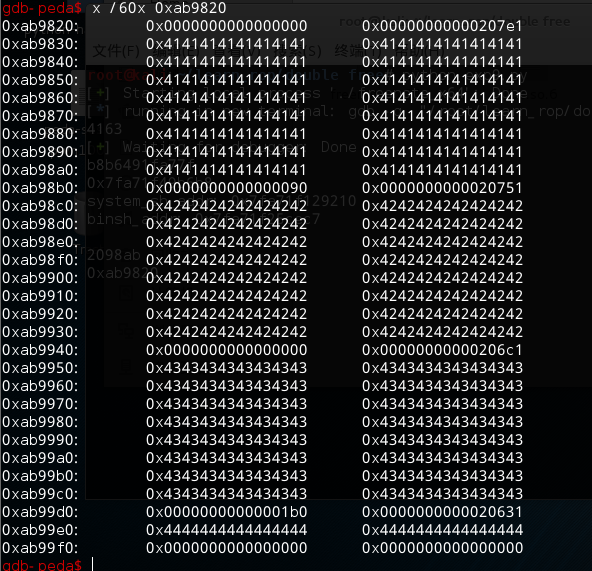Select address label 0xab9870:
The width and height of the screenshot is (592, 571).
[x=40, y=116]
